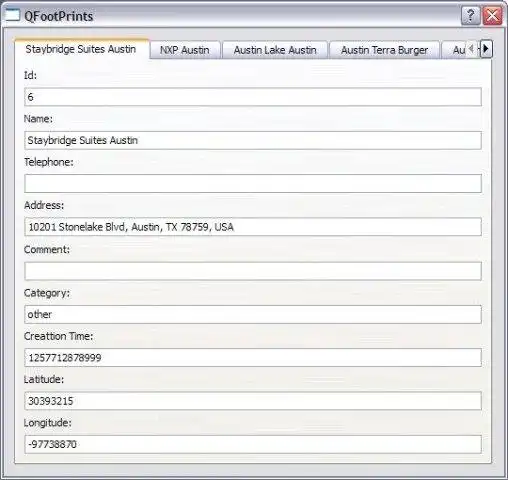
Task: Open the Austin Terra Burger tab
Action: [x=384, y=50]
